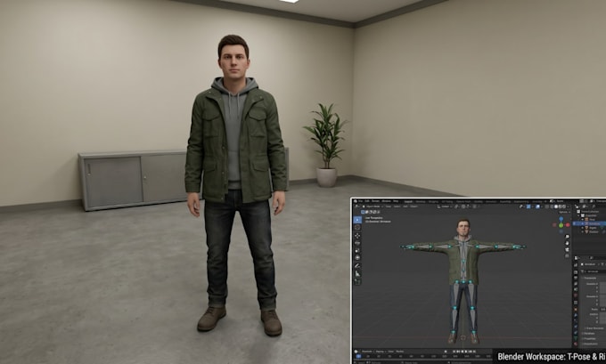Jump to timeline start frame
This screenshot has height=364, width=606.
(x=454, y=352)
